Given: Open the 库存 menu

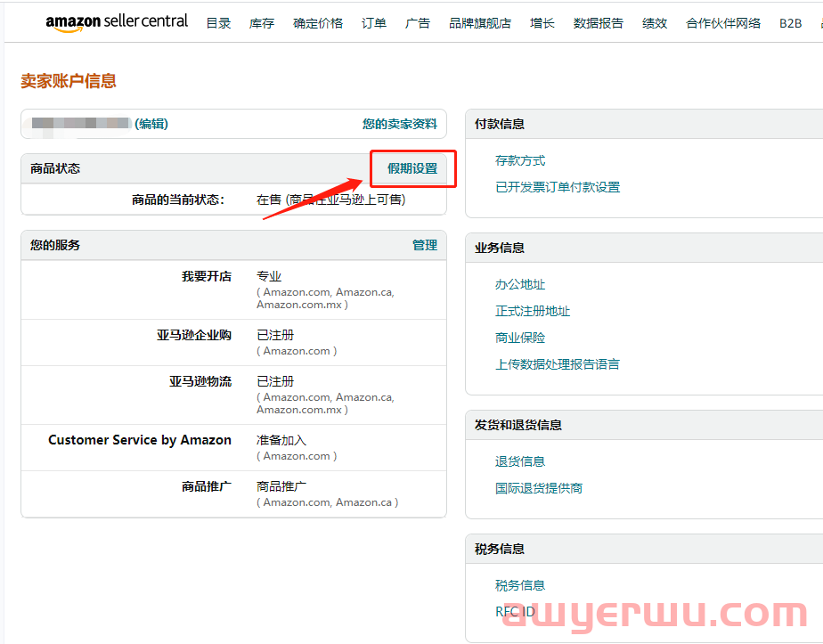Looking at the screenshot, I should pyautogui.click(x=262, y=23).
